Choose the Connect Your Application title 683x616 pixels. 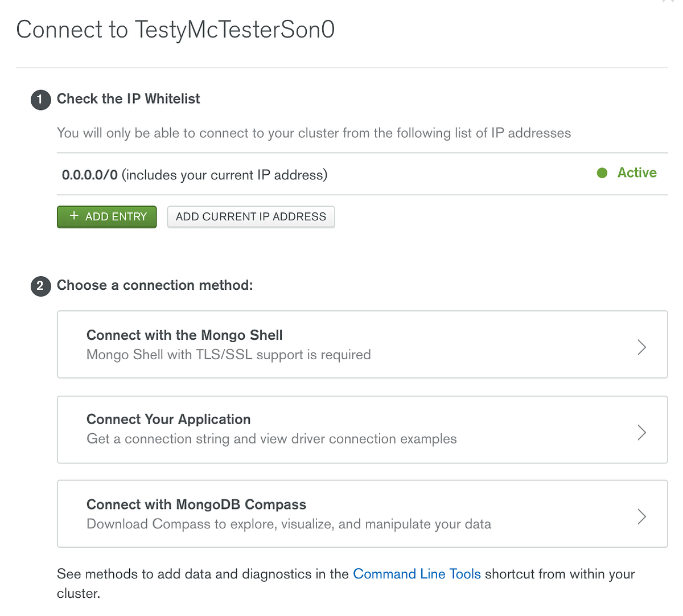pos(168,420)
